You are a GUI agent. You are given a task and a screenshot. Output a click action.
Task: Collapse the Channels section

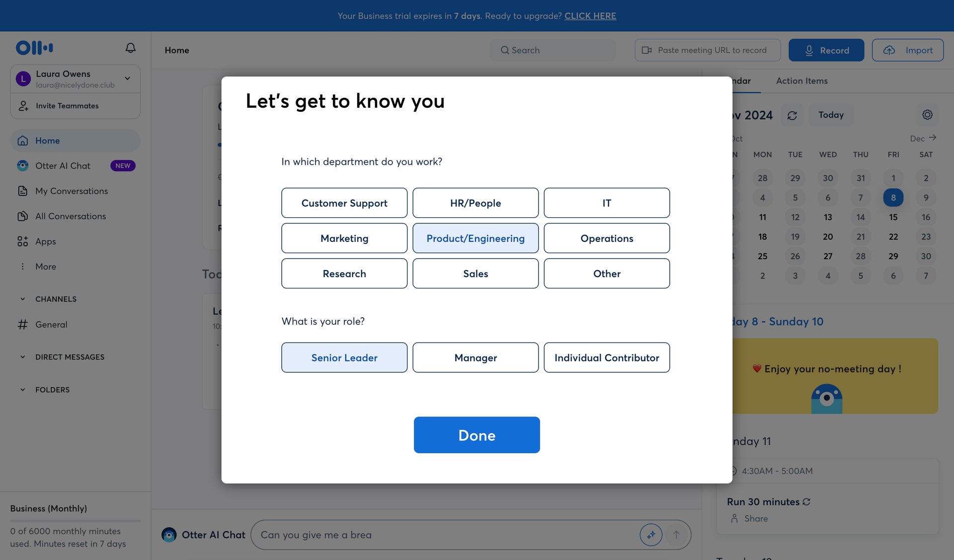point(22,298)
